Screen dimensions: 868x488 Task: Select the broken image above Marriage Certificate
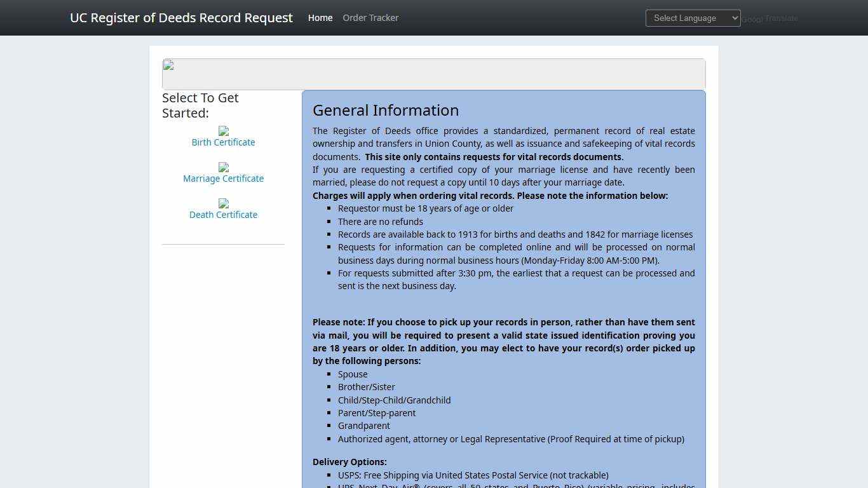tap(223, 168)
